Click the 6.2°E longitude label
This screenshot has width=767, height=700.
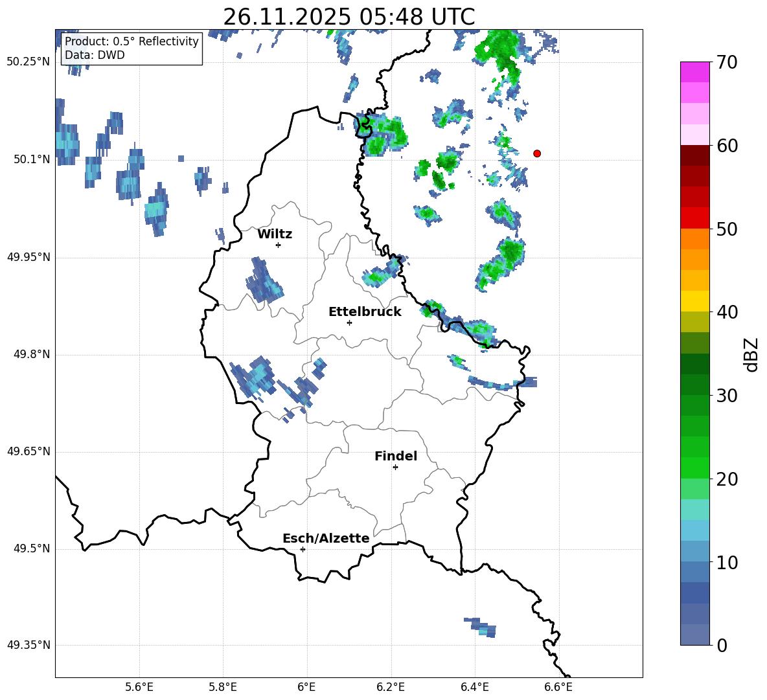391,687
